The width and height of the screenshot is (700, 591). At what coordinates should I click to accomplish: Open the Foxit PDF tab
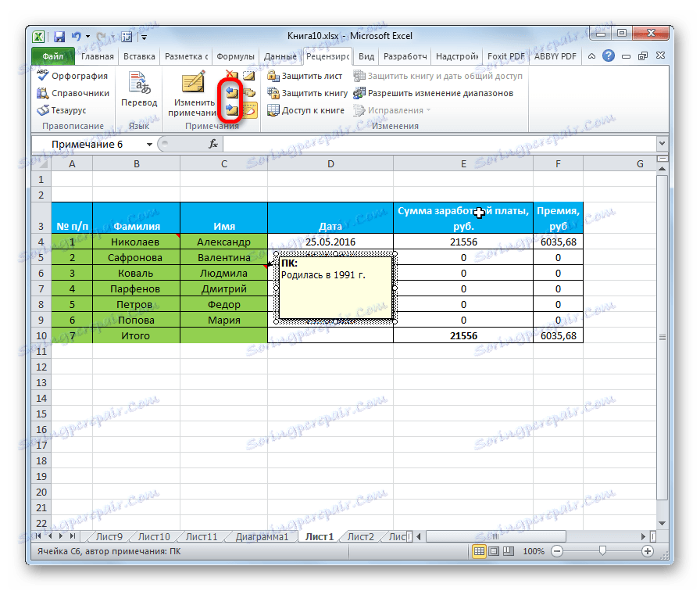coord(505,56)
